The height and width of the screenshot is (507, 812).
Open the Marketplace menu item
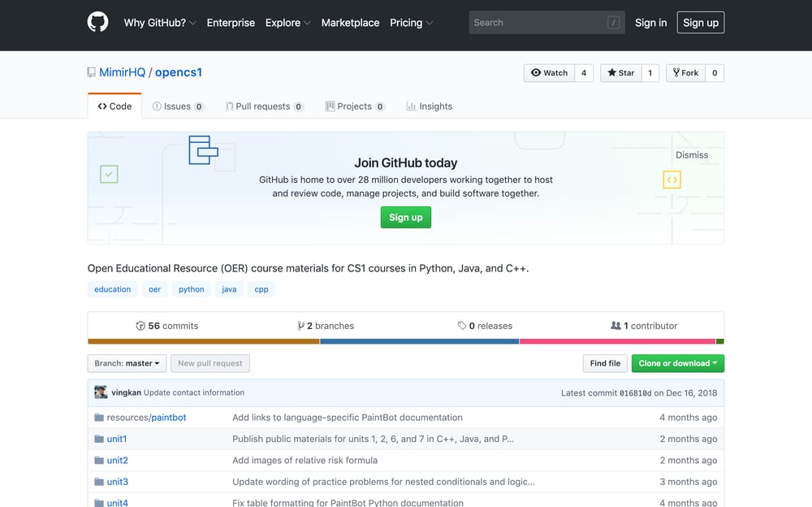click(x=350, y=22)
